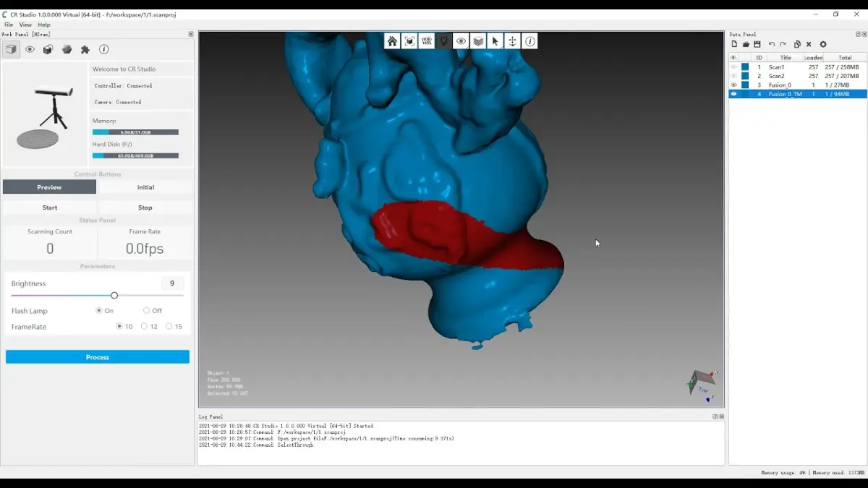Toggle the light bulb lighting icon
Viewport: 868px width, 488px height.
[444, 41]
